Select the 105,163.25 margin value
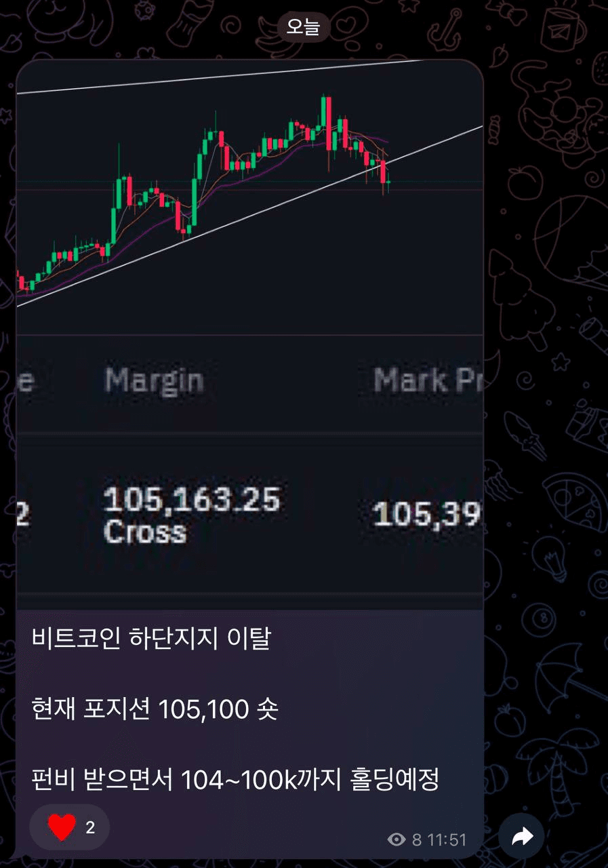This screenshot has width=608, height=868. click(191, 500)
